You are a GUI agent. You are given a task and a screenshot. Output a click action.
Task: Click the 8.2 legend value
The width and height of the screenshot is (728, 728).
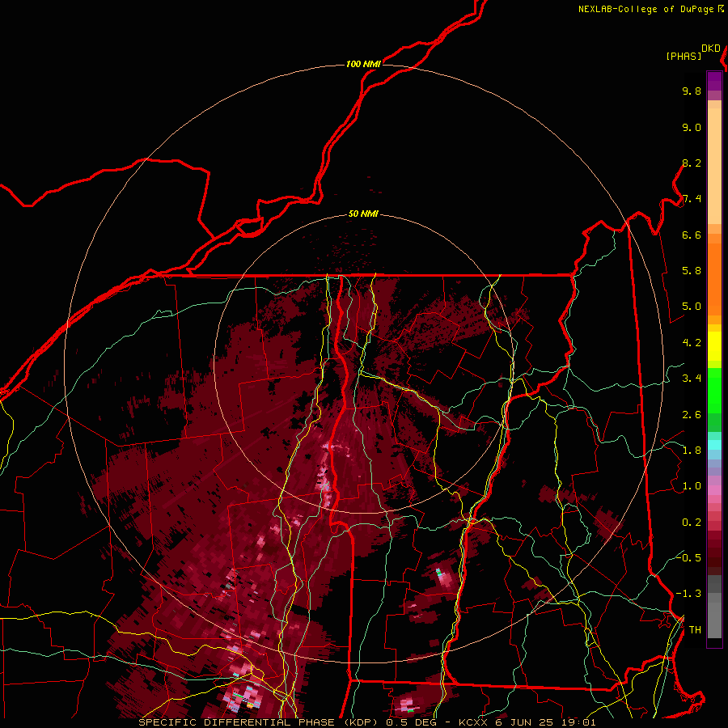pos(692,163)
